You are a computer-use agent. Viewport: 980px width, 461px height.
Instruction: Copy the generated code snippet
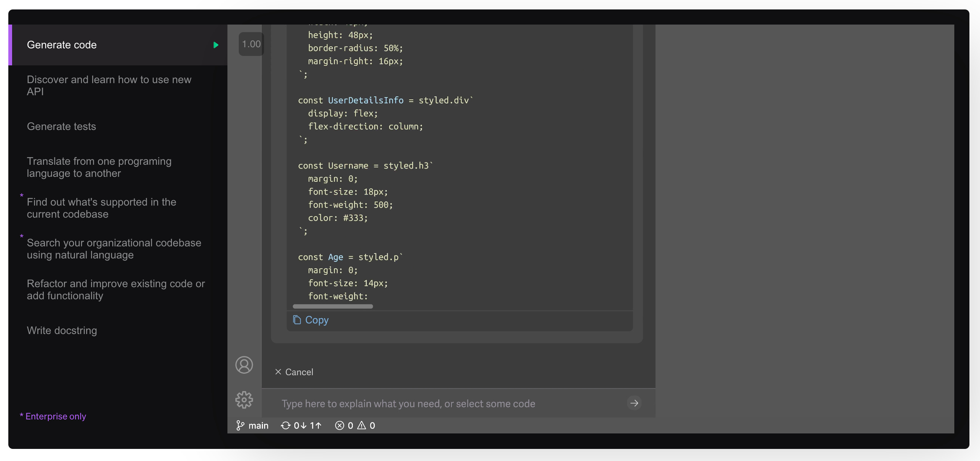coord(311,320)
